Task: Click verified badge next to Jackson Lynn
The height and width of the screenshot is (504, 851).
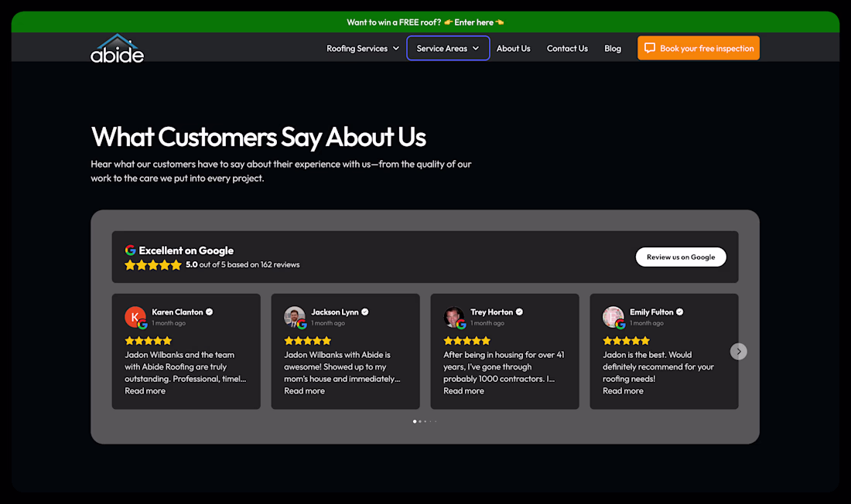Action: click(x=365, y=312)
